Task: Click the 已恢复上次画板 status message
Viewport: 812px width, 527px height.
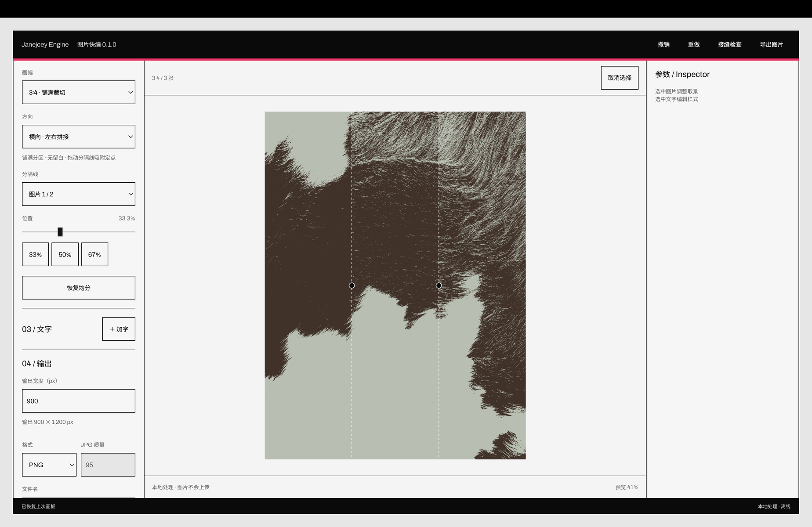Action: pos(39,506)
